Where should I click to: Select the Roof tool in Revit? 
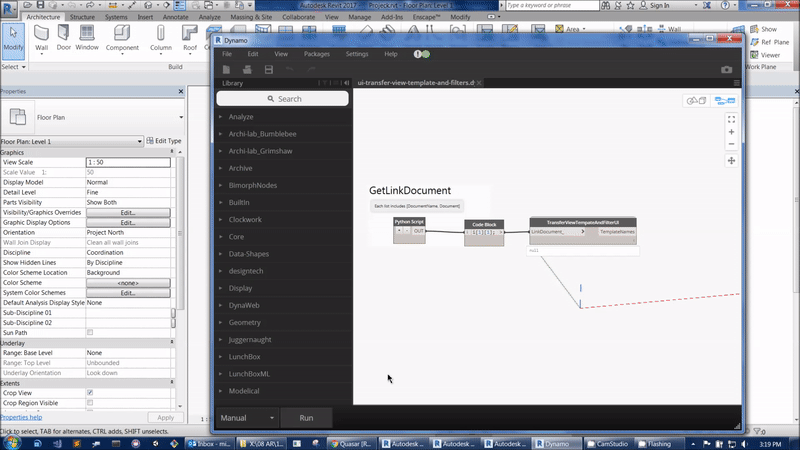[190, 39]
